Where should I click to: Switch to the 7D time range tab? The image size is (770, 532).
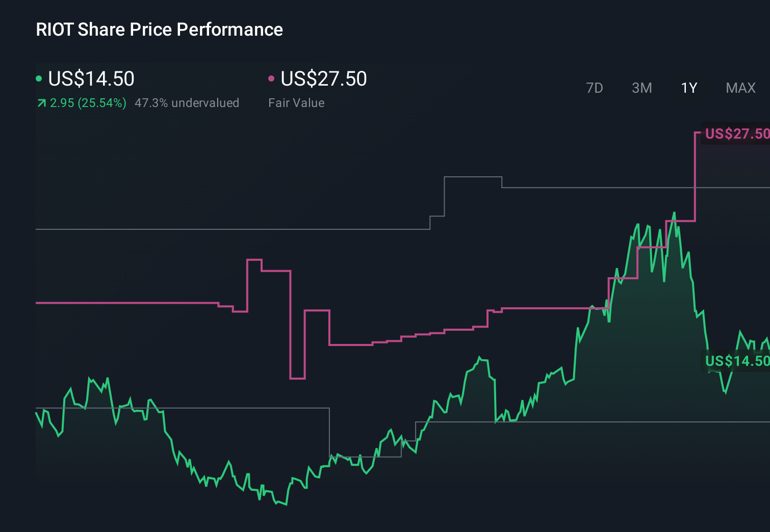click(x=595, y=88)
